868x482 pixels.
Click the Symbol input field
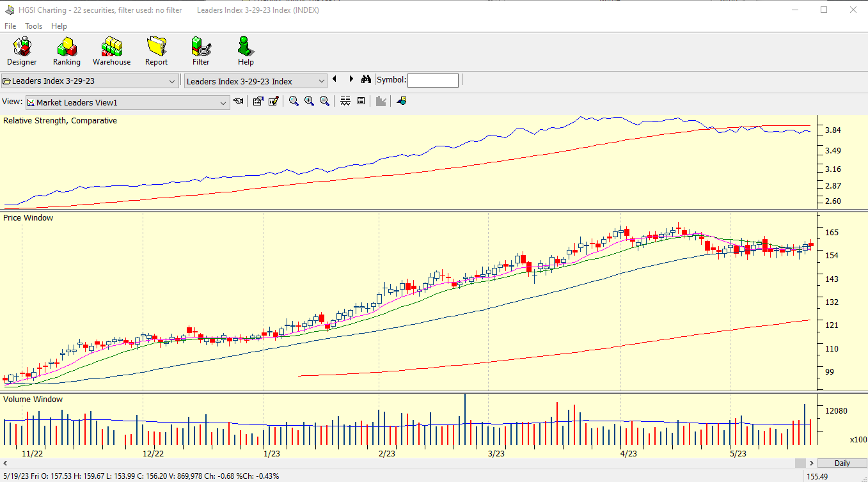[433, 81]
